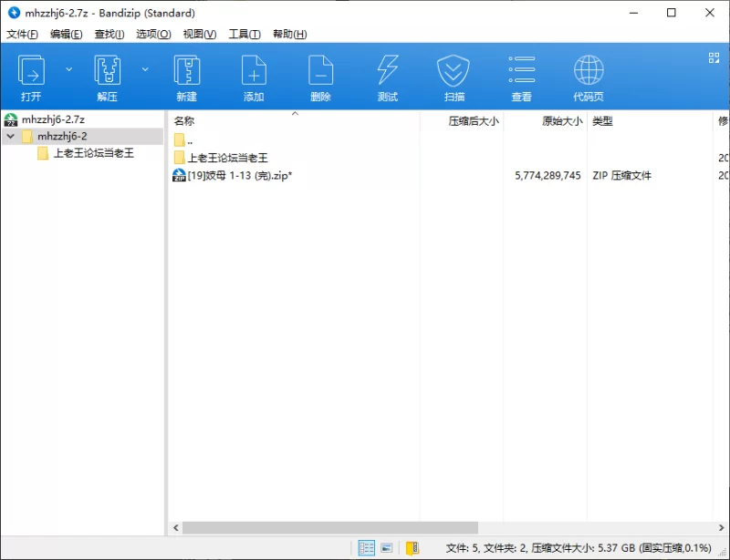Click horizontal scrollbar right arrow
Viewport: 730px width, 560px height.
(721, 527)
